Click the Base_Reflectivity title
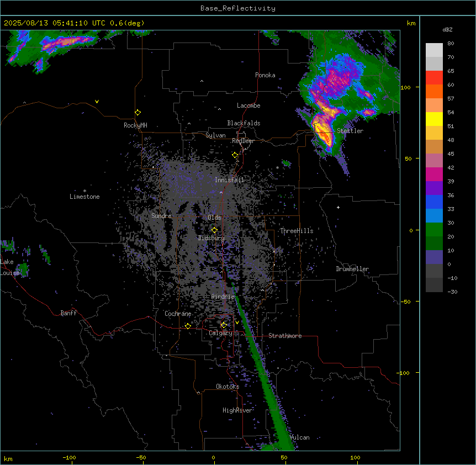Image resolution: width=476 pixels, height=465 pixels. coord(238,8)
